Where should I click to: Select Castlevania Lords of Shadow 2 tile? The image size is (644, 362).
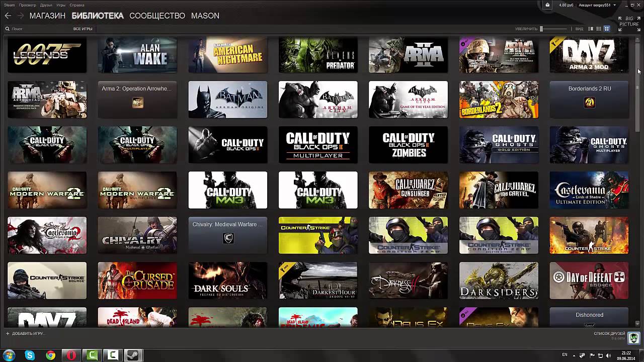(x=47, y=235)
